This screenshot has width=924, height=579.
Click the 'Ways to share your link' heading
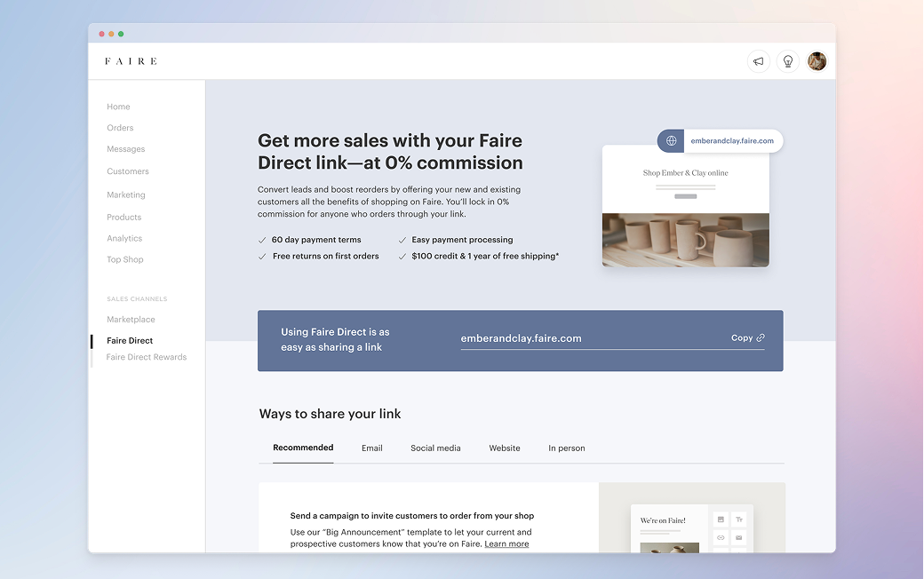tap(330, 414)
